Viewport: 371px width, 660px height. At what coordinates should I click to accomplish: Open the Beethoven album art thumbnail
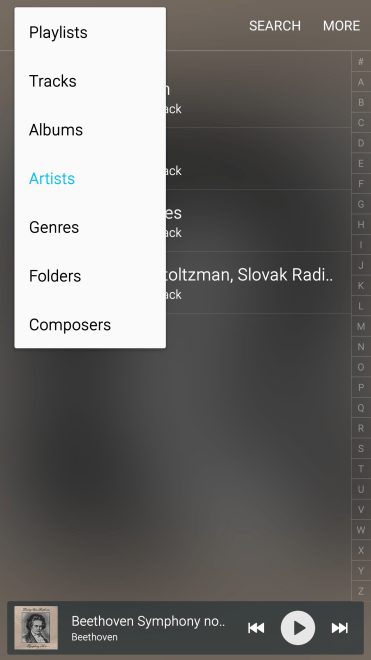36,628
